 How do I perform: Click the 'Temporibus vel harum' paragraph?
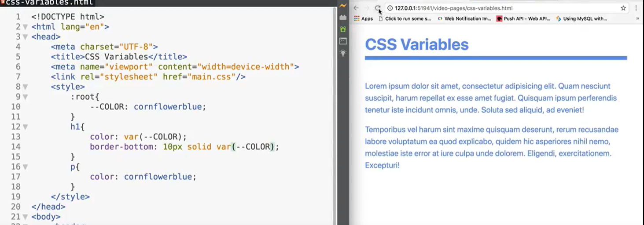pos(492,148)
